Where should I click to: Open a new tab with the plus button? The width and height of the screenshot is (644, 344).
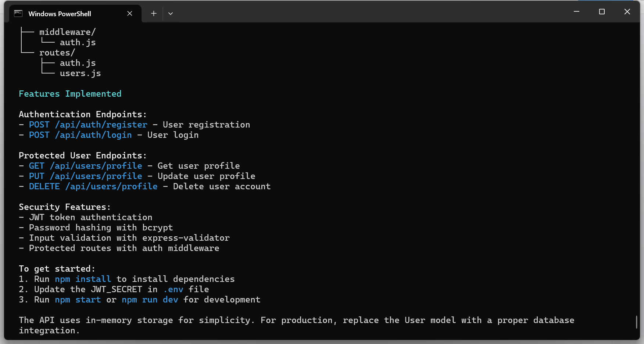154,14
